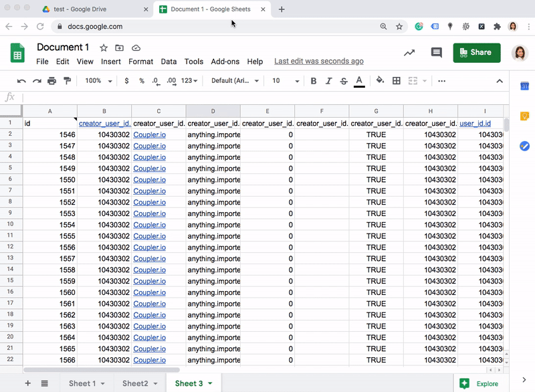The image size is (535, 392).
Task: Open 'Last edit was seconds ago' link
Action: (x=319, y=62)
